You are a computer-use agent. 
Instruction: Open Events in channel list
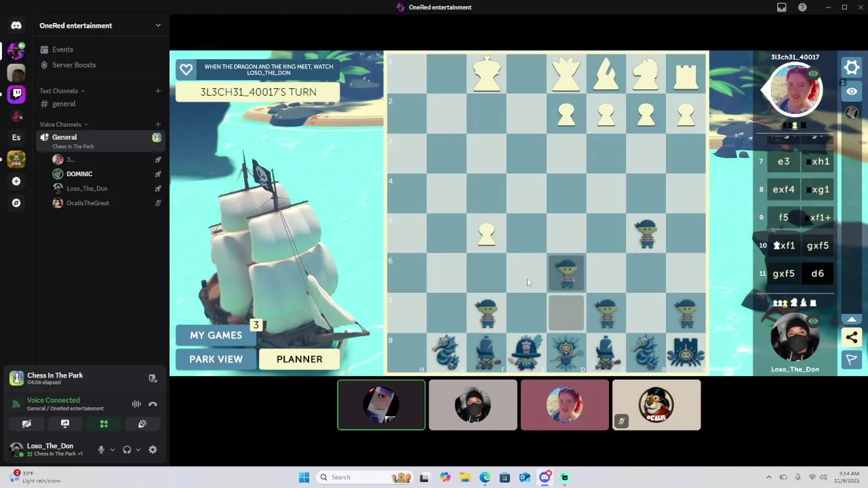click(62, 49)
